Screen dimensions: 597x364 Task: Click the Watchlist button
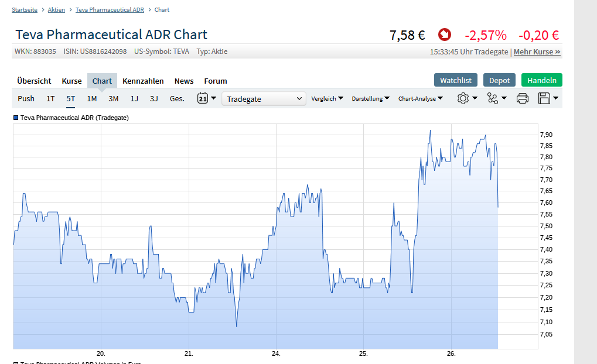(x=456, y=80)
